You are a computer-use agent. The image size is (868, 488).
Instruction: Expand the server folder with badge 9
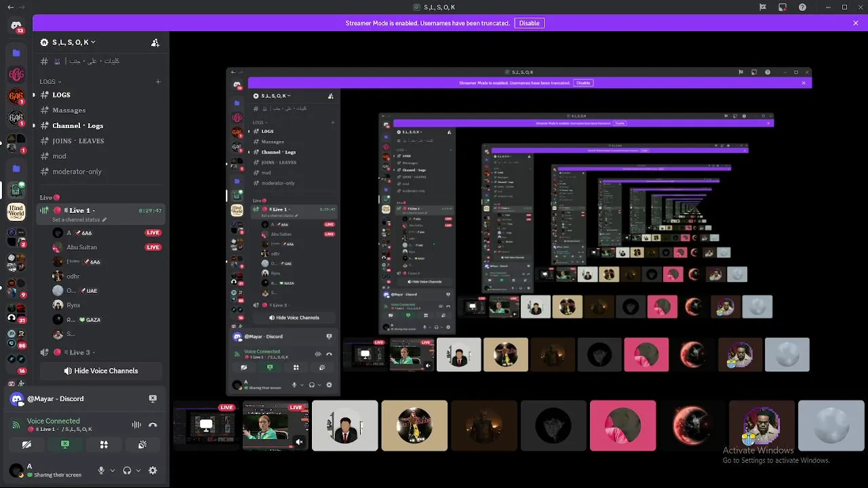tap(16, 287)
